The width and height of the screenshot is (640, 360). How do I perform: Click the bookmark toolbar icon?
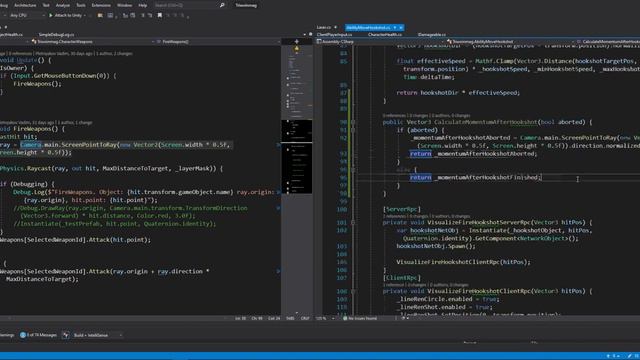point(160,15)
